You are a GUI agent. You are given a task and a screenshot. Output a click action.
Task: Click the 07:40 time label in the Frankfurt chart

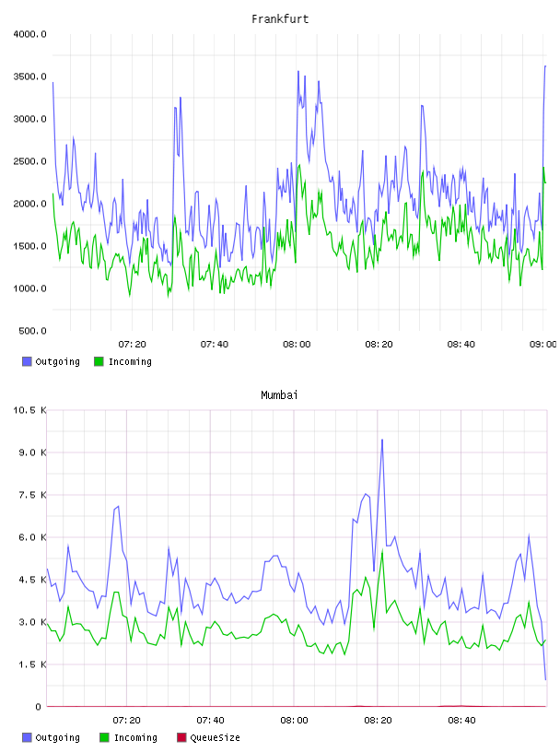point(215,345)
